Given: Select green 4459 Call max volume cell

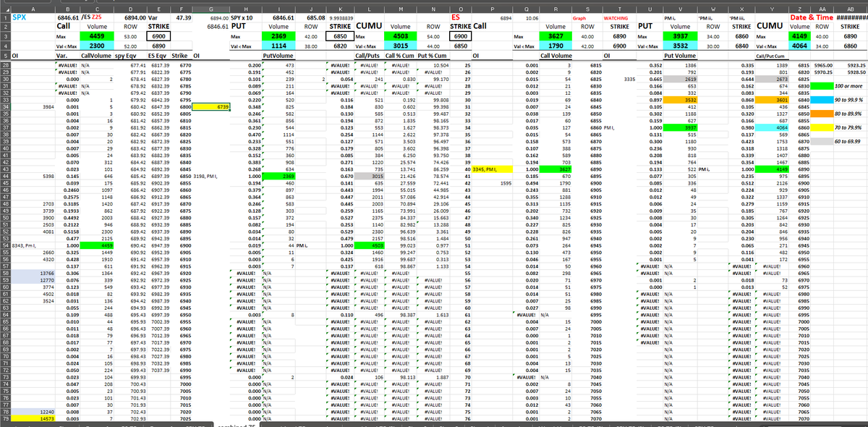Looking at the screenshot, I should [x=96, y=35].
